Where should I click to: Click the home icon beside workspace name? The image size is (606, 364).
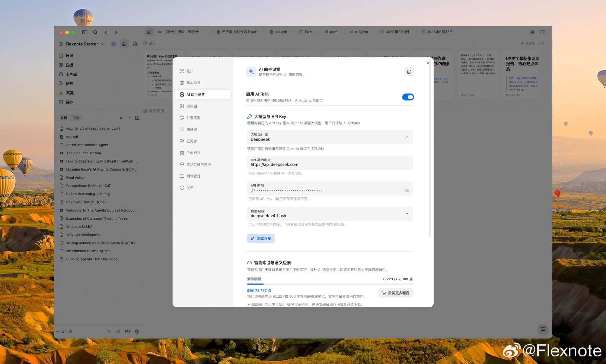click(x=124, y=44)
